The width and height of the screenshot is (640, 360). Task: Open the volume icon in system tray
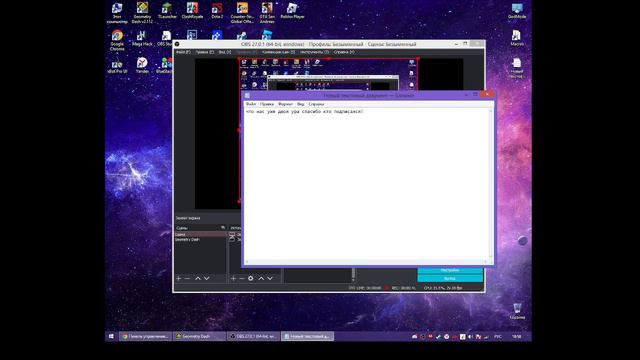[x=471, y=337]
